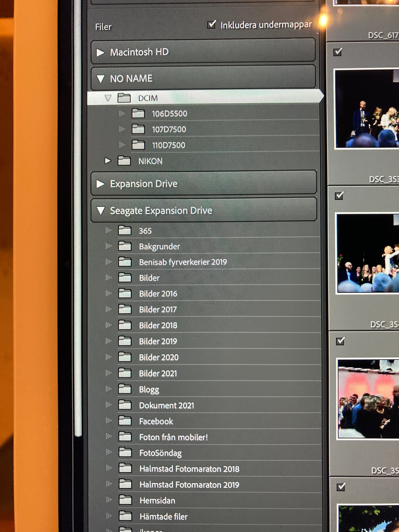Select the NIKON folder icon

[124, 161]
